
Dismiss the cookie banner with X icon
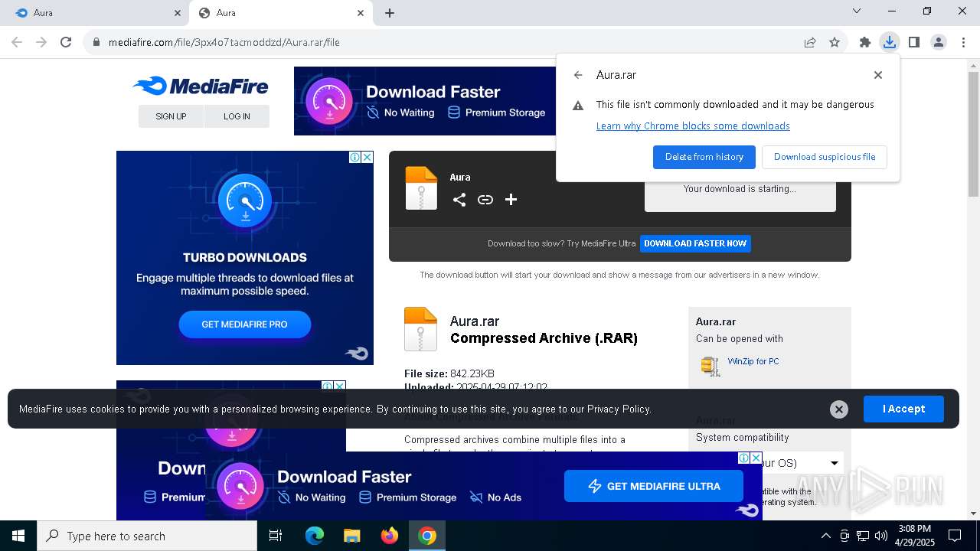pos(839,409)
